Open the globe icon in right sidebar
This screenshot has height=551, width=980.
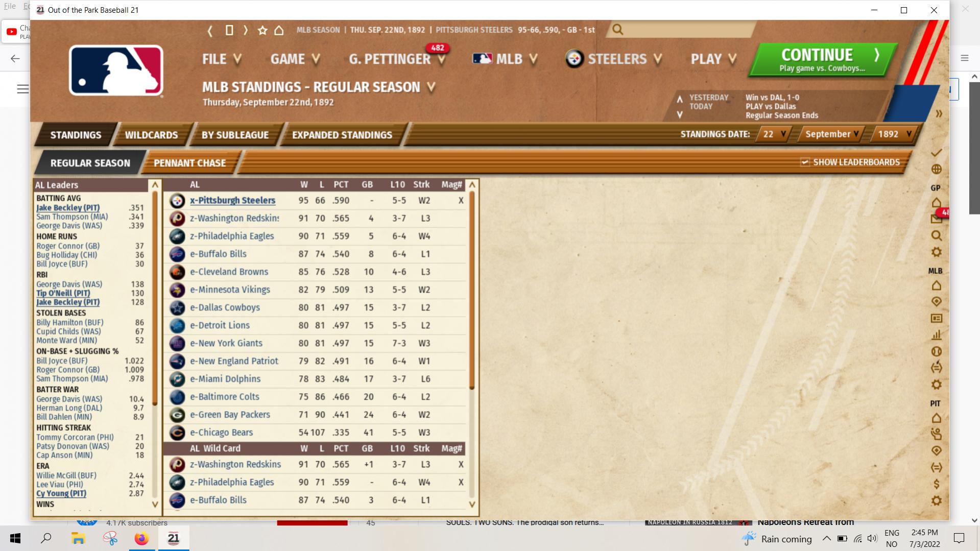pyautogui.click(x=936, y=169)
